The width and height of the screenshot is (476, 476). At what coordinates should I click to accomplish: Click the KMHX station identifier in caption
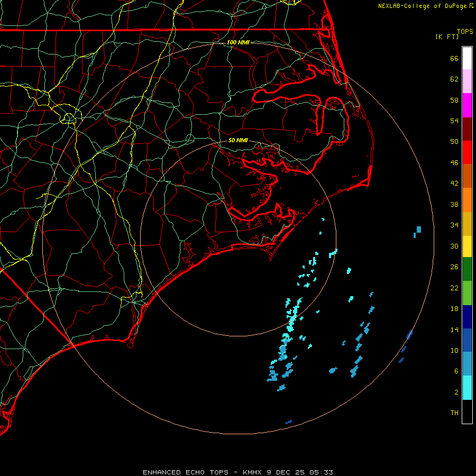click(x=252, y=472)
